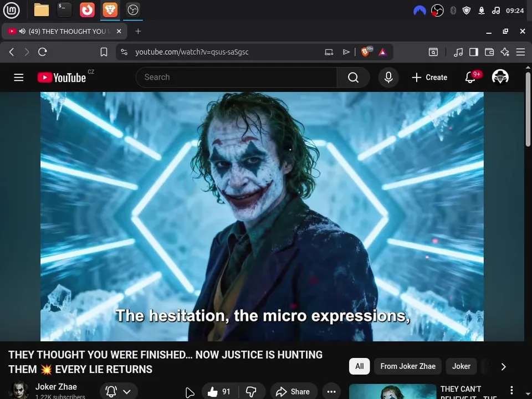This screenshot has height=399, width=532.
Task: Click the Joker video player
Action: point(262,217)
